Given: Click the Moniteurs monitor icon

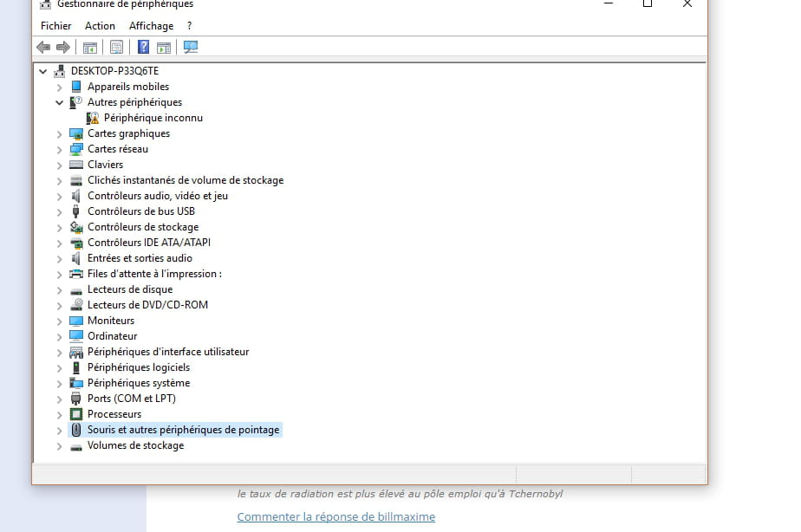Looking at the screenshot, I should pos(76,321).
